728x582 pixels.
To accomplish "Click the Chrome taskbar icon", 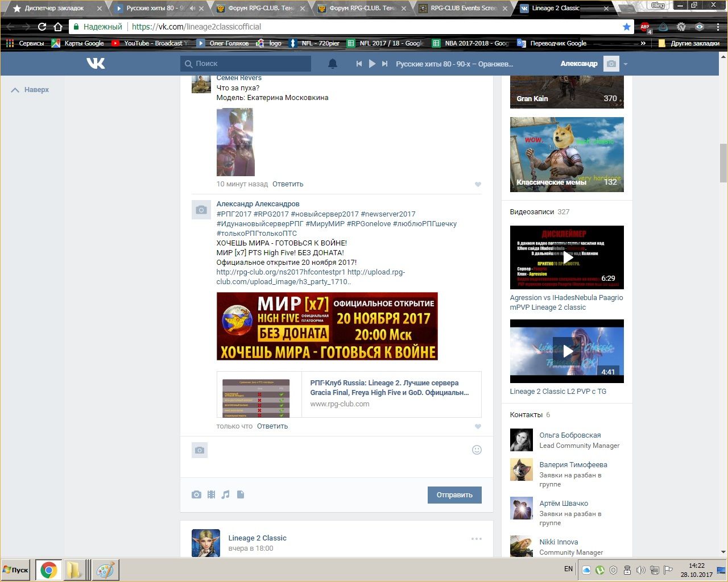I will tap(49, 570).
